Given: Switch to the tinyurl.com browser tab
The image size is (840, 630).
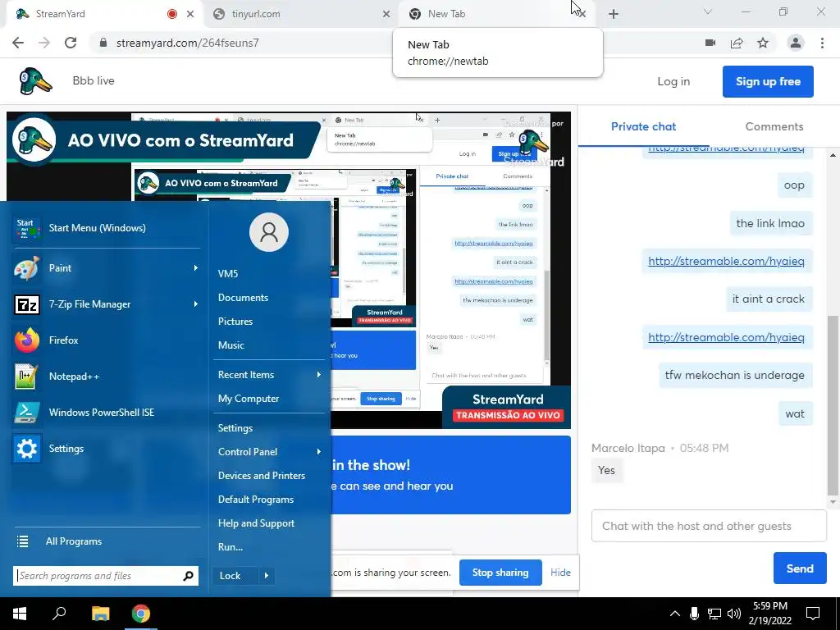Looking at the screenshot, I should pos(301,14).
